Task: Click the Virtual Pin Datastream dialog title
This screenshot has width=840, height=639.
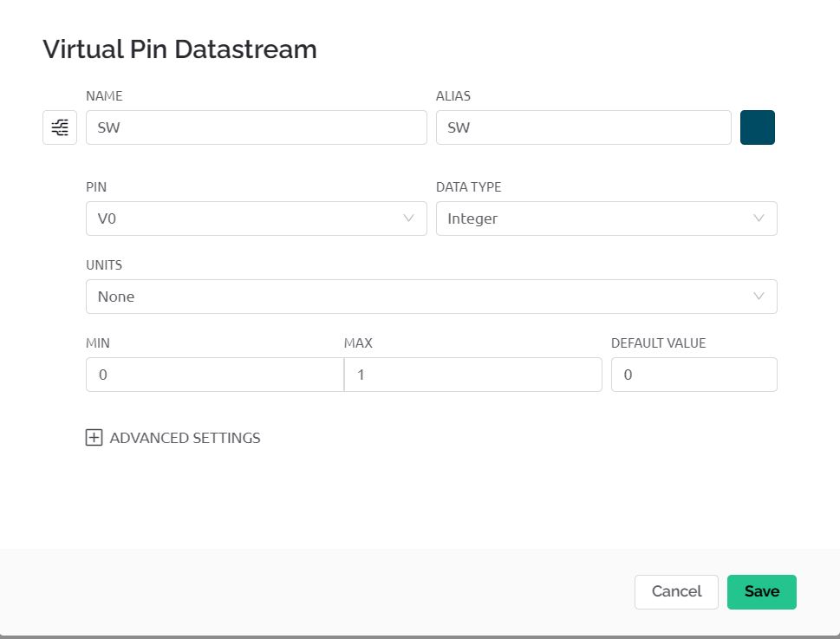Action: pos(179,49)
